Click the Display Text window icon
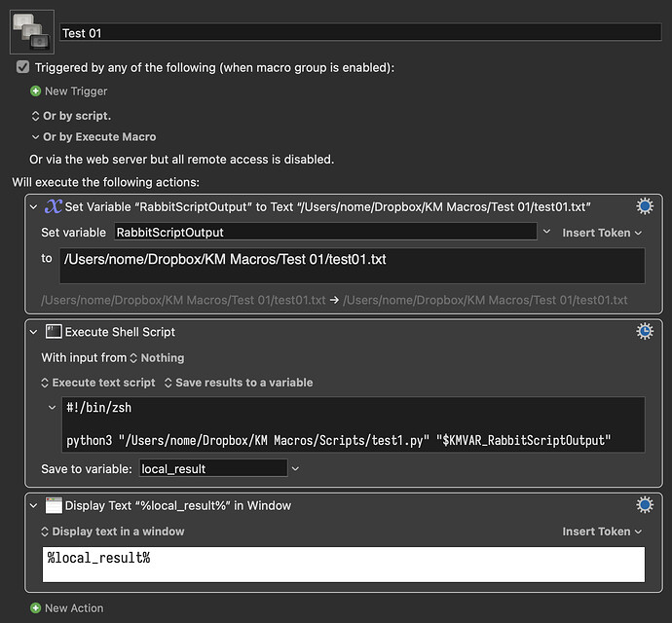672x623 pixels. click(x=54, y=505)
